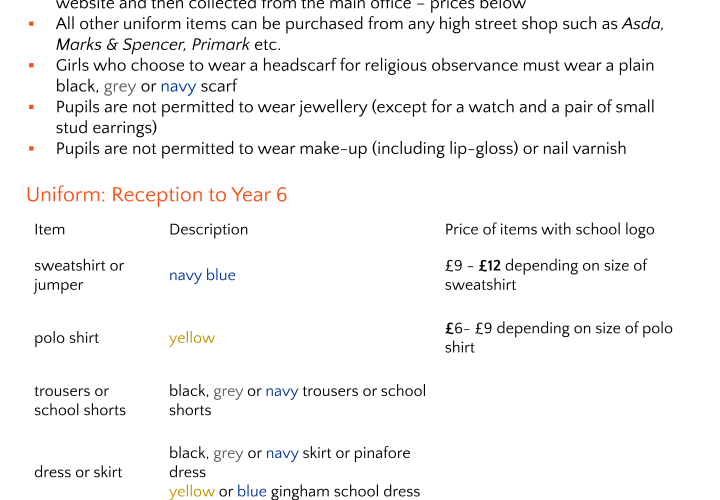Select the "polo shirt" item cell
720x500 pixels.
click(66, 338)
